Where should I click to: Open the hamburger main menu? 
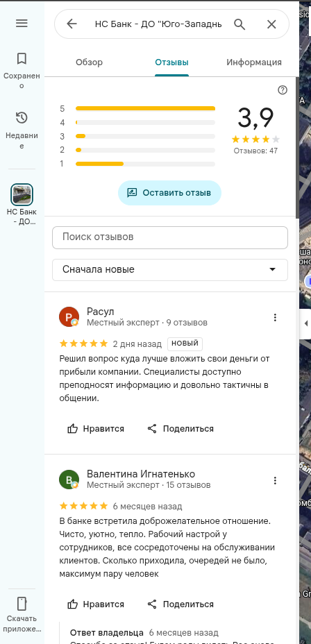[x=22, y=24]
